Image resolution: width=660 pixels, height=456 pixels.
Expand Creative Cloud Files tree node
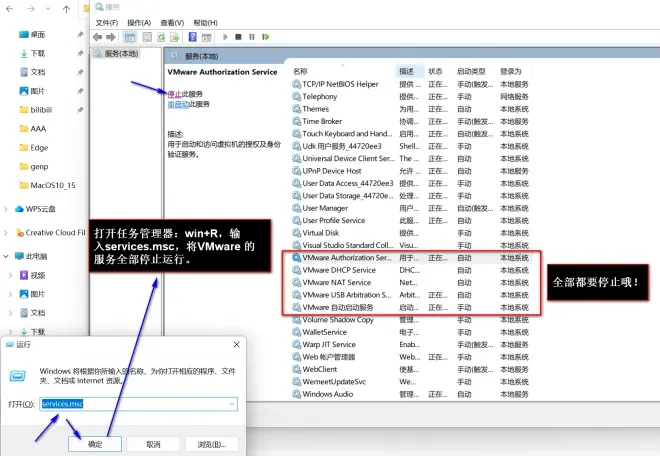pos(6,233)
